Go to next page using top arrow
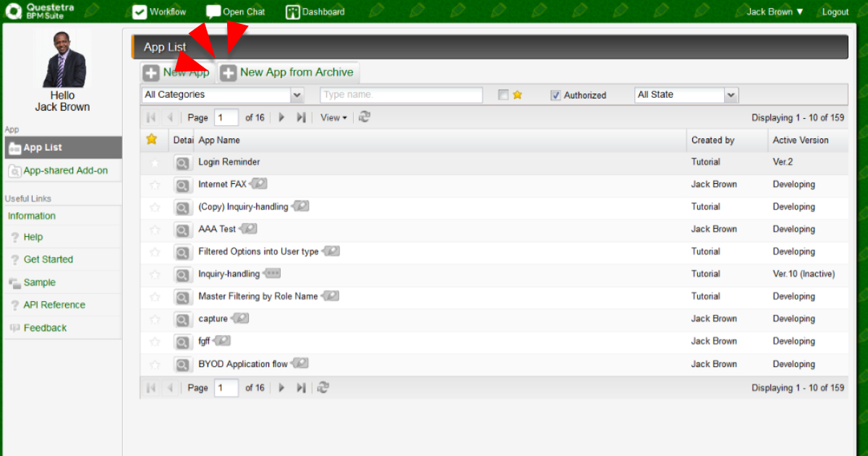 point(282,117)
